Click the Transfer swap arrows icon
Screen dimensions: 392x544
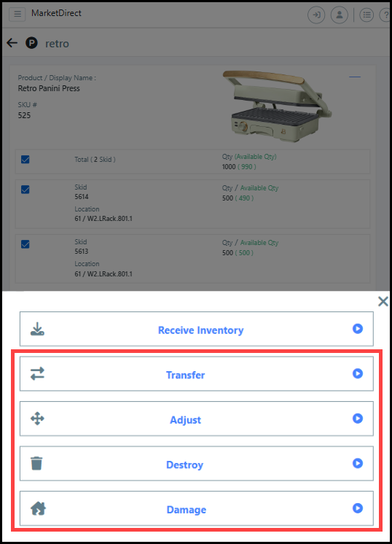37,373
